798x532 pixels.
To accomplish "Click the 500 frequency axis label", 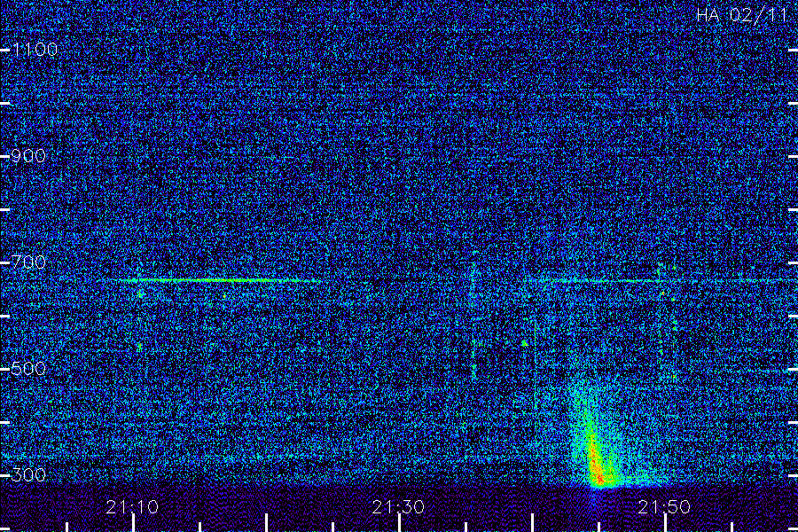I will pos(28,369).
